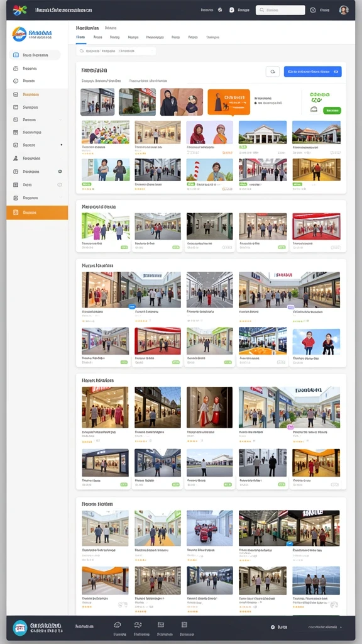
Task: Click the icon inside the blue header button
Action: coord(336,72)
